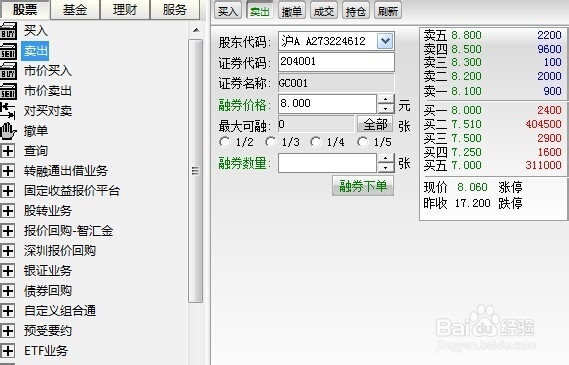Viewport: 569px width, 365px height.
Task: Click the BUY icon beside 市价买入
Action: click(x=8, y=71)
